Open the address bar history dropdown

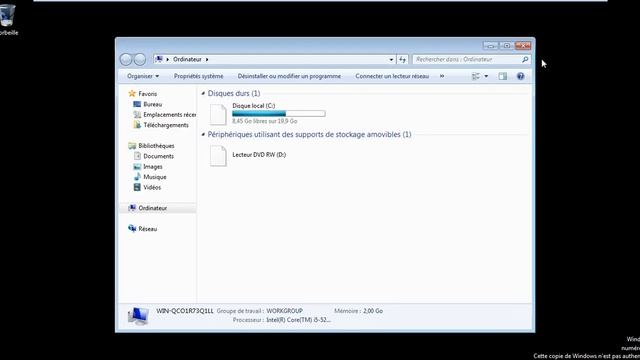391,60
